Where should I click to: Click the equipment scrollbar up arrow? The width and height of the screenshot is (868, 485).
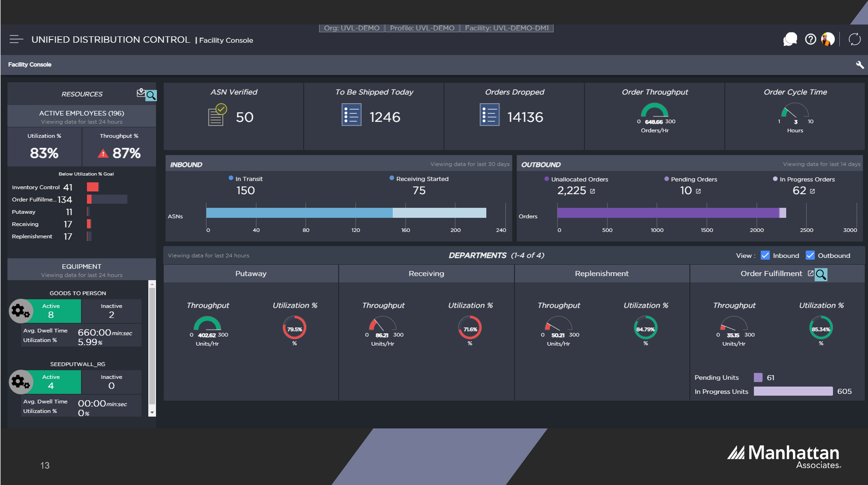tap(152, 284)
